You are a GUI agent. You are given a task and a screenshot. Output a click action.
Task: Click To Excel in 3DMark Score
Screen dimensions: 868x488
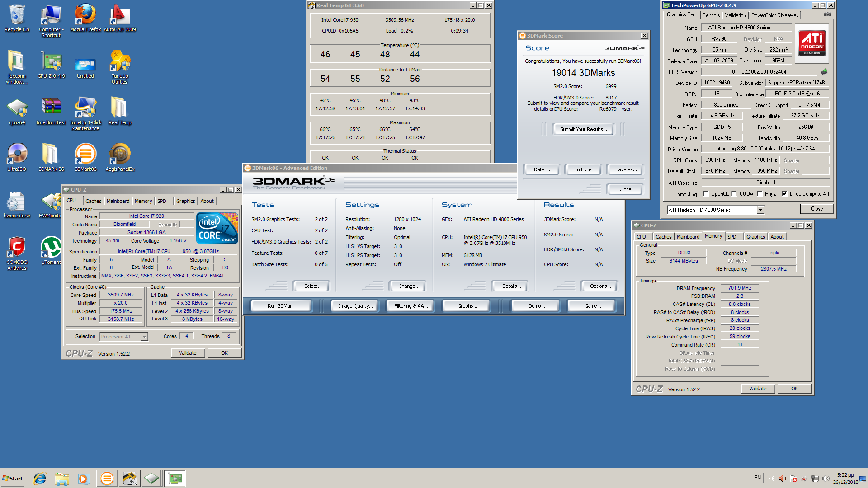coord(583,169)
